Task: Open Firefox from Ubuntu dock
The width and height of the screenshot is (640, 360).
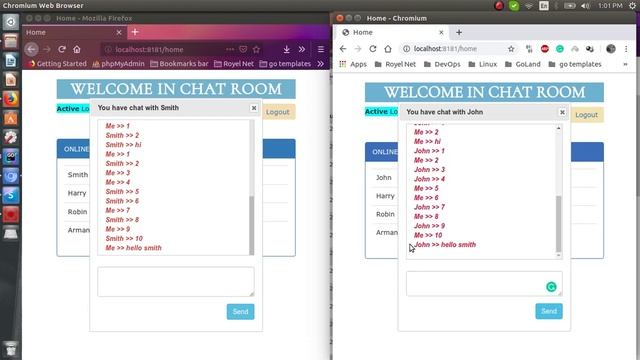Action: 11,99
